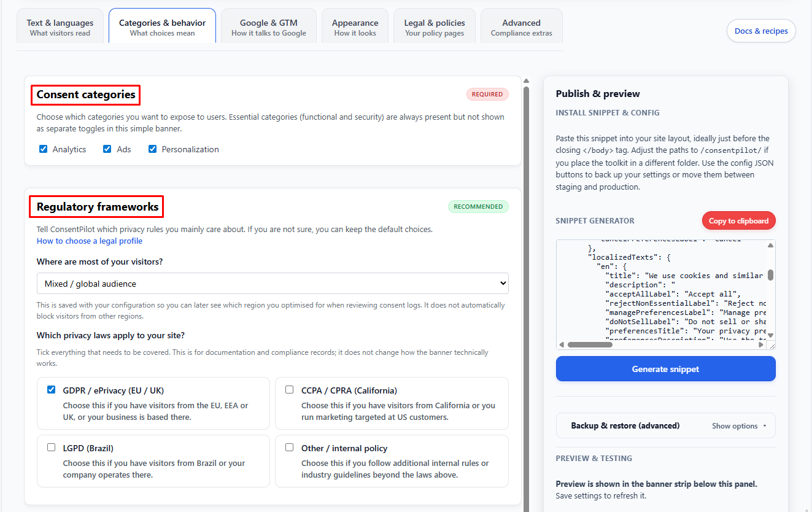Copy snippet to clipboard
Viewport: 812px width, 512px height.
pyautogui.click(x=739, y=221)
